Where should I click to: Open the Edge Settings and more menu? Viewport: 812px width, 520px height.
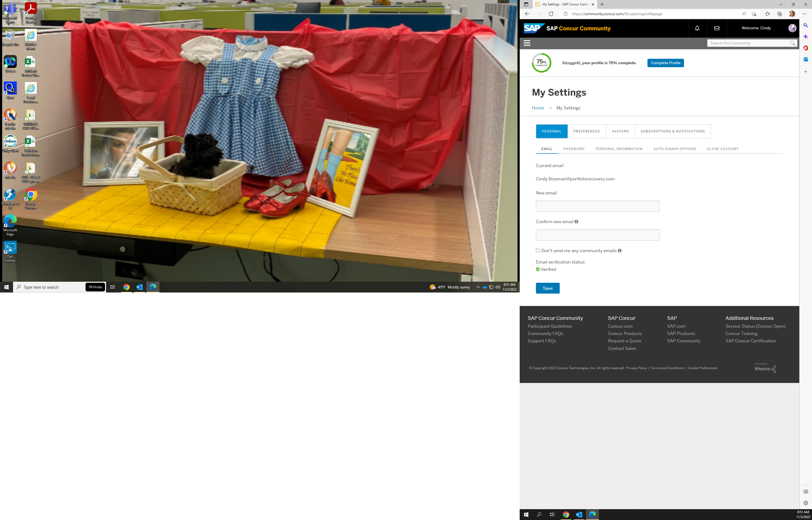[x=804, y=14]
